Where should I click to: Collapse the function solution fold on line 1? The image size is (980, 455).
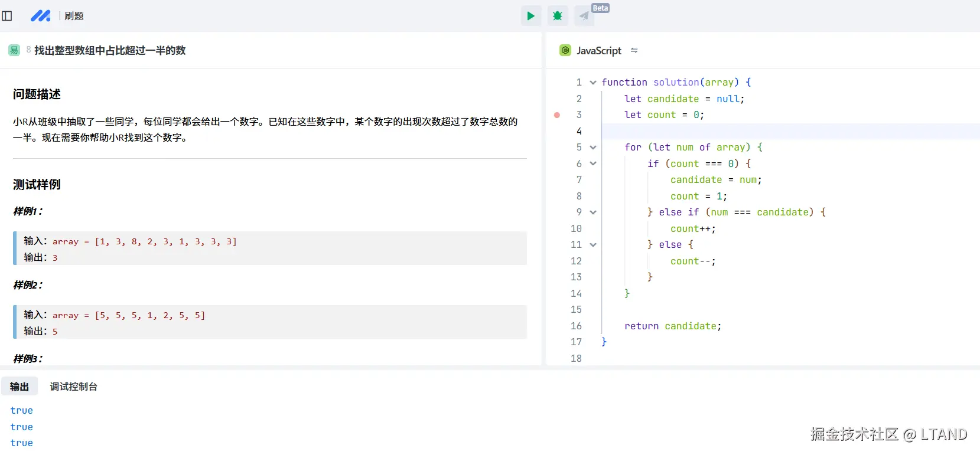[x=593, y=83]
